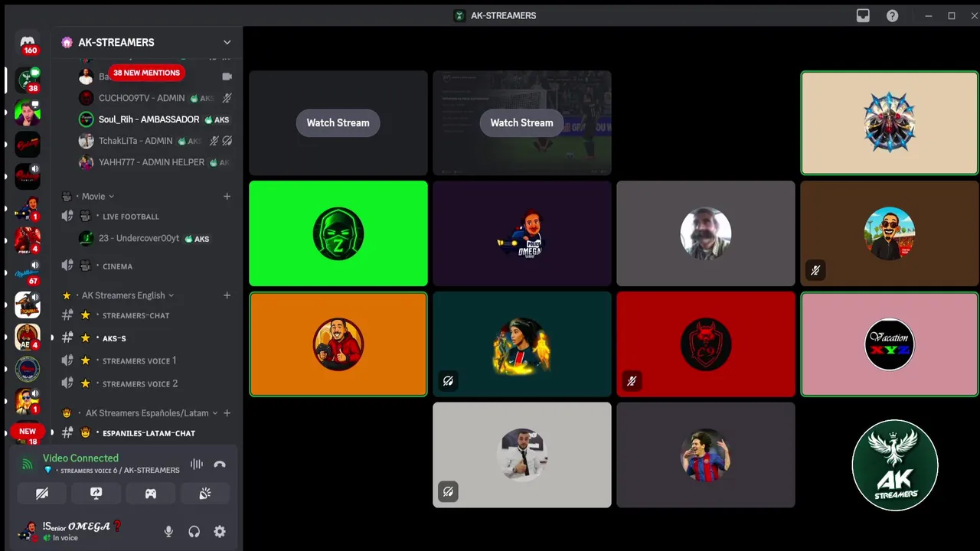Image resolution: width=980 pixels, height=551 pixels.
Task: Click the Senior OMEGA avatar in user panel
Action: point(28,530)
